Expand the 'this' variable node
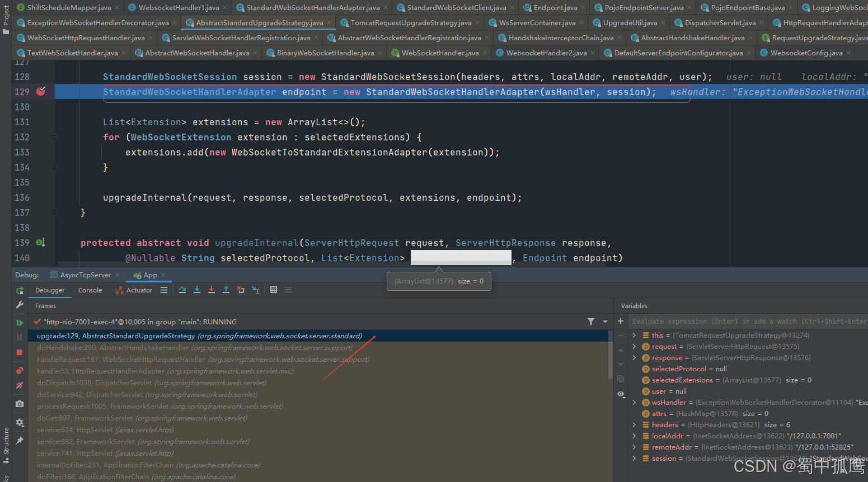 [634, 335]
